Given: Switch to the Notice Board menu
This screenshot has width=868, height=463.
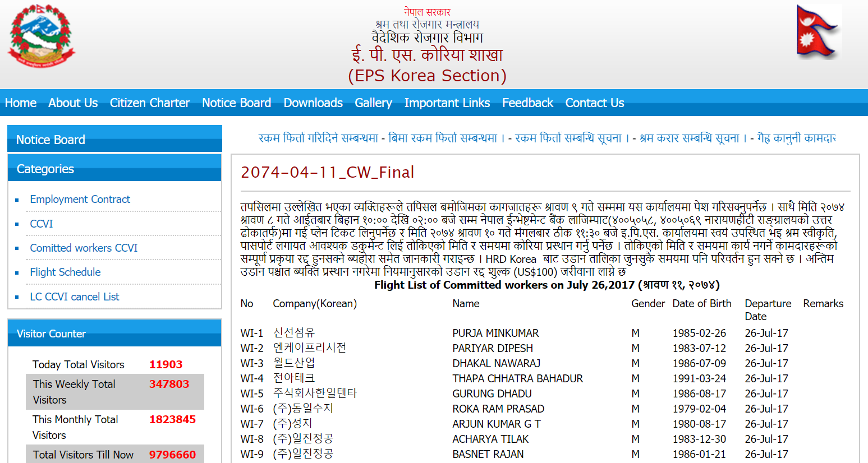Looking at the screenshot, I should point(236,103).
